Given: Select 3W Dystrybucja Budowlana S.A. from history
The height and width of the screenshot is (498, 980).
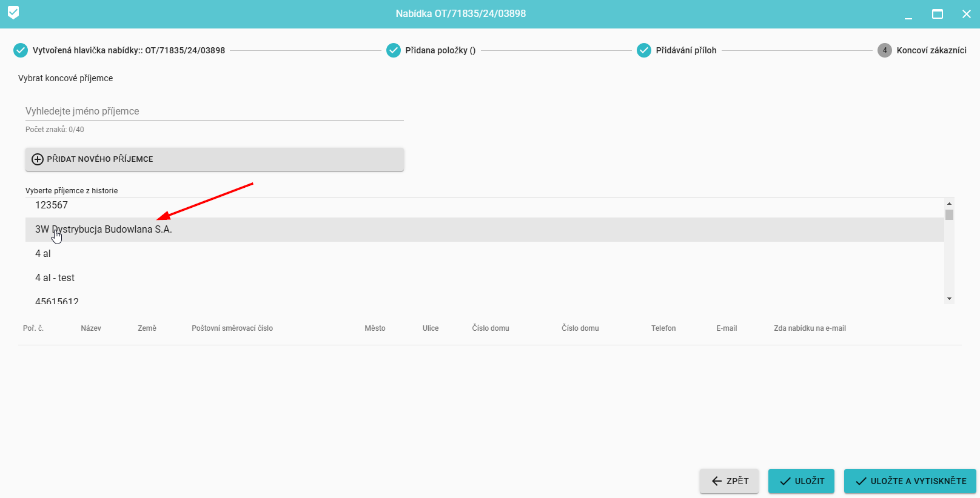Looking at the screenshot, I should coord(104,230).
